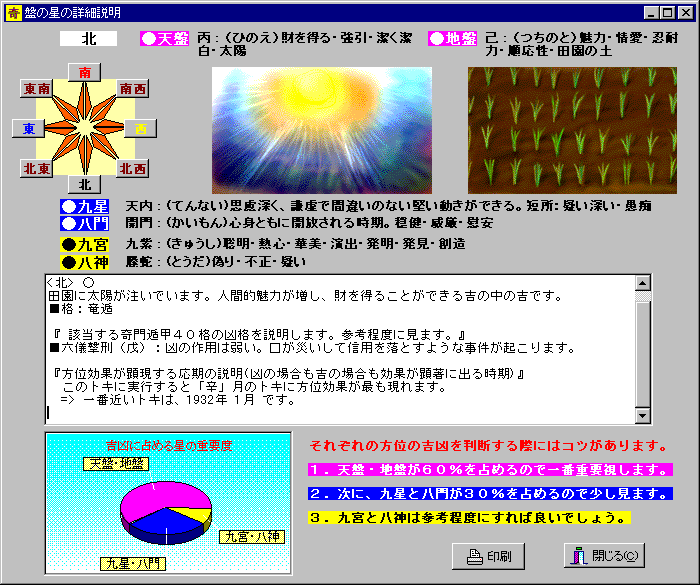
Task: Pick the 北東 (northeast) direction button
Action: [x=37, y=168]
